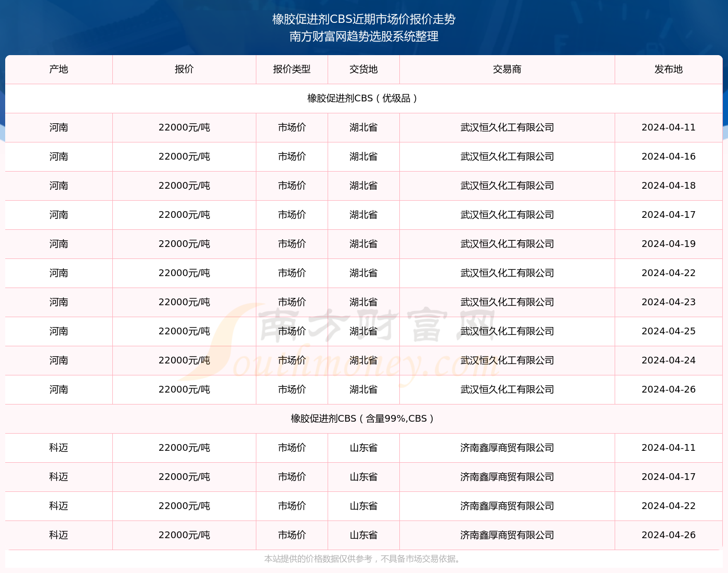This screenshot has width=728, height=573.
Task: Click 济南鑫厚商贸有限公司 in the 2024-04-26 row
Action: 507,535
